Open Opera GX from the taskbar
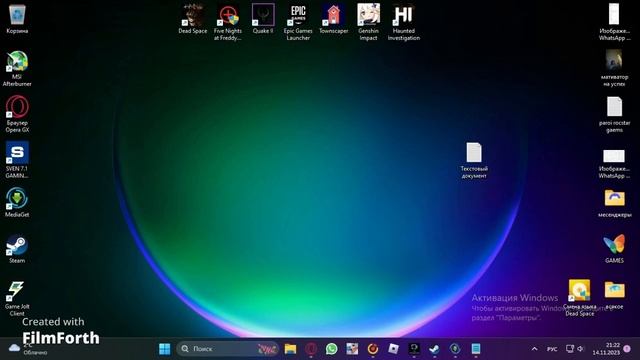Screen dimensions: 640x360 (311, 349)
